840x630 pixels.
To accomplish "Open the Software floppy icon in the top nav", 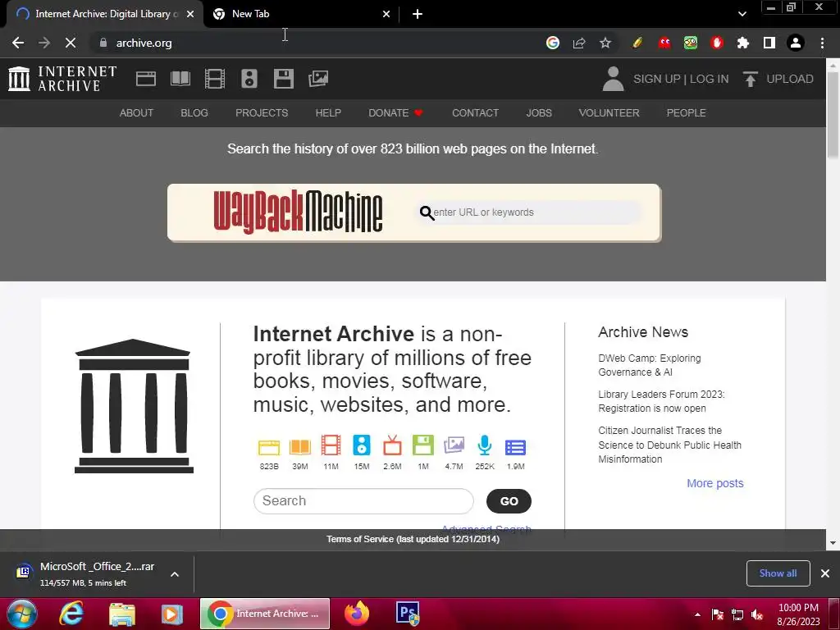I will click(283, 79).
